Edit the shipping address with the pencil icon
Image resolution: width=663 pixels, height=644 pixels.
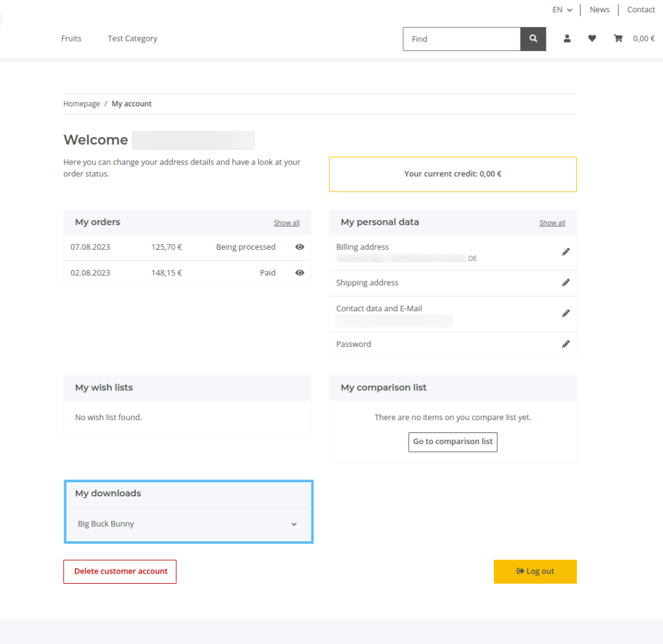(565, 282)
